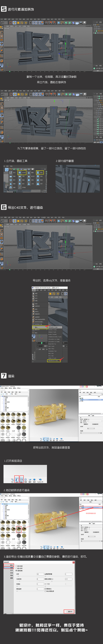Toggle 阴影锐化 checkbox in render dialog
Image resolution: width=103 pixels, height=644 pixels.
click(45, 589)
